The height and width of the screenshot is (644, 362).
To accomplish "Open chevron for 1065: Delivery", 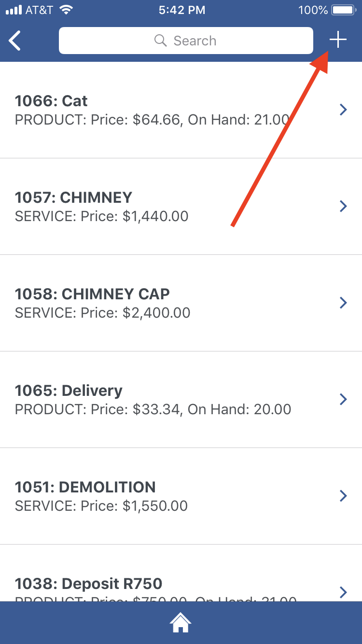I will click(x=343, y=399).
